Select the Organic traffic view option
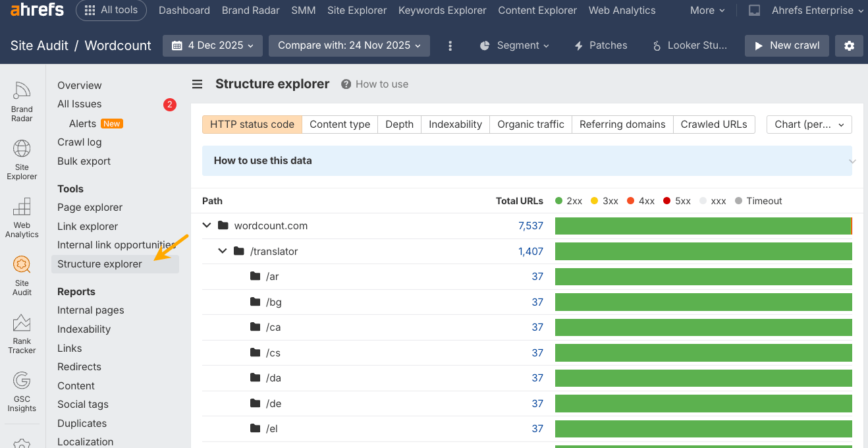Image resolution: width=868 pixels, height=448 pixels. click(x=530, y=125)
